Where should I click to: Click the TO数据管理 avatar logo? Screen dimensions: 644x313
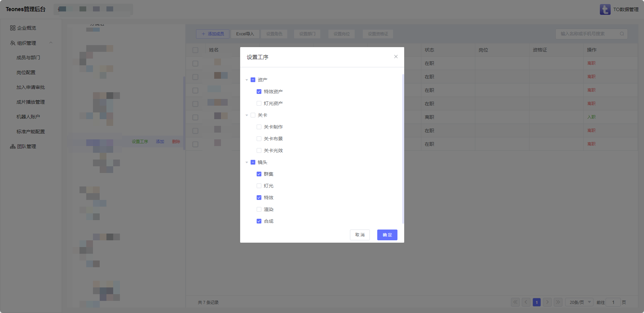[605, 9]
